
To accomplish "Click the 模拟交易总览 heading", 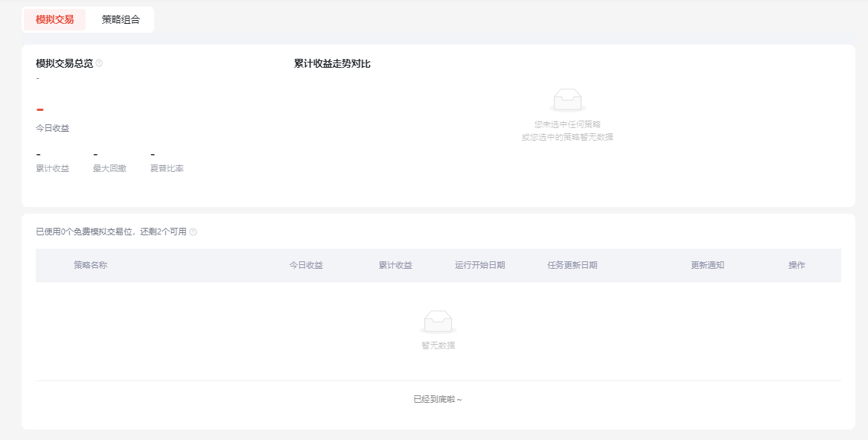I will [x=64, y=63].
